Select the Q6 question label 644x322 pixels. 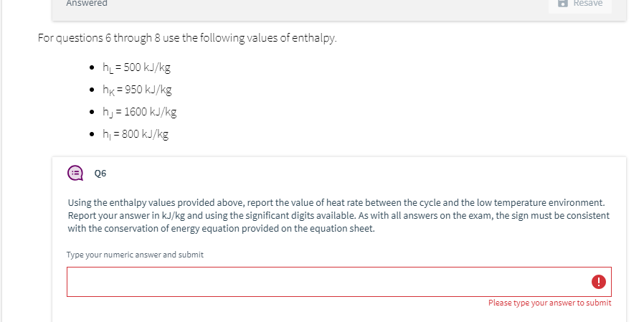(x=100, y=174)
